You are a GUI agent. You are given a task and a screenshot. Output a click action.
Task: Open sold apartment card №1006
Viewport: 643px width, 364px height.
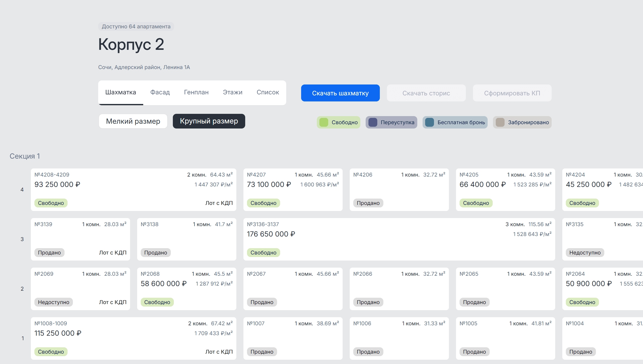tap(399, 338)
